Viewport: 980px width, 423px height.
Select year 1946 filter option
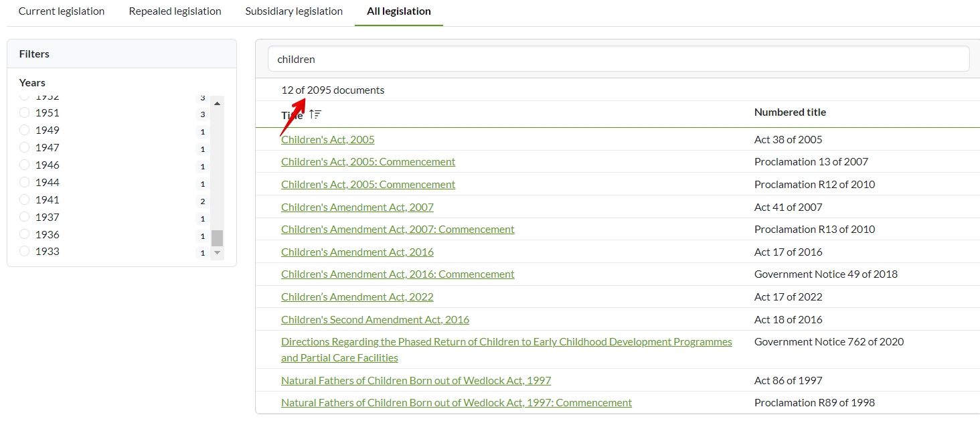click(x=25, y=165)
